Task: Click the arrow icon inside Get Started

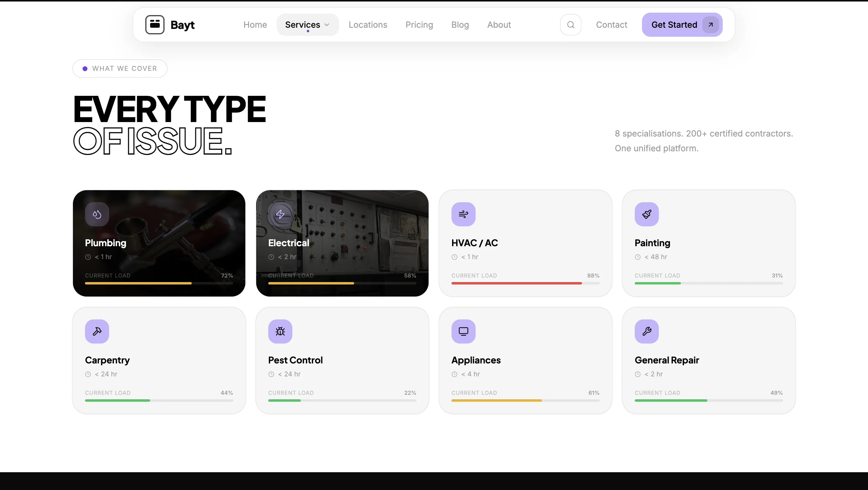Action: (x=710, y=24)
